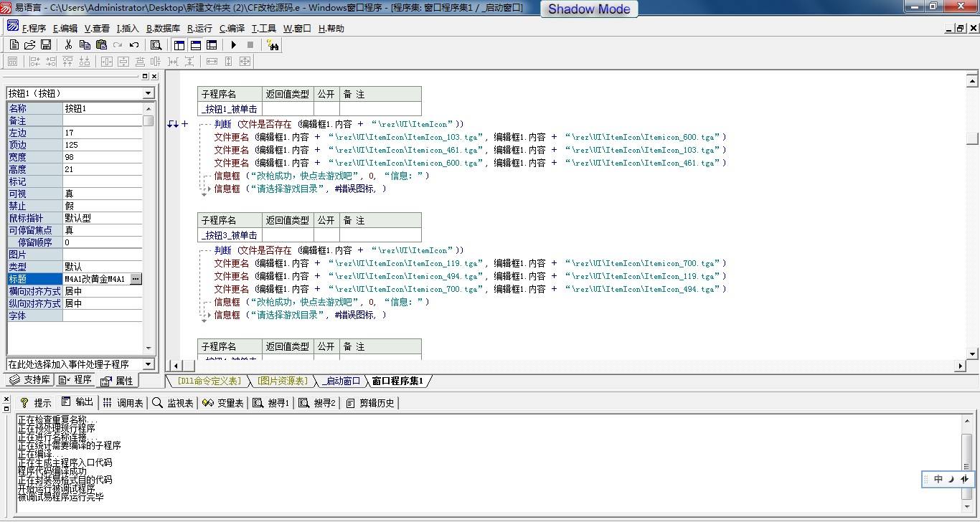
Task: Click the magnifier find icon in toolbar
Action: coord(156,44)
